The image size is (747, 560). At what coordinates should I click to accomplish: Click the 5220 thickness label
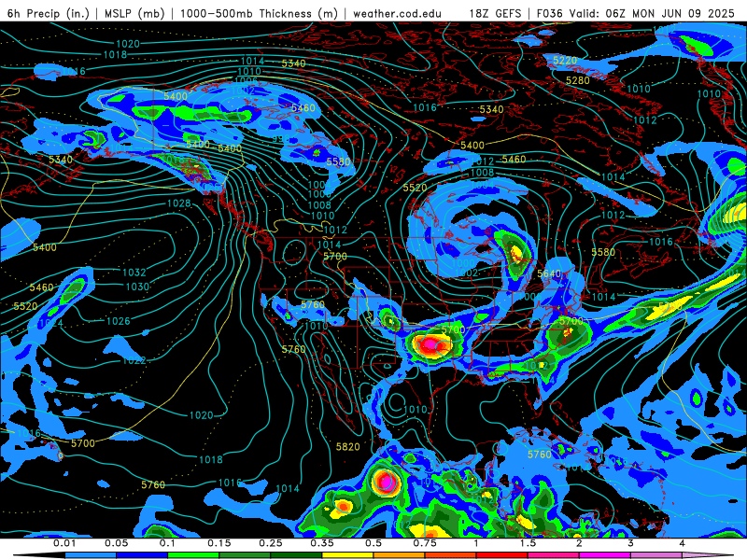click(565, 61)
